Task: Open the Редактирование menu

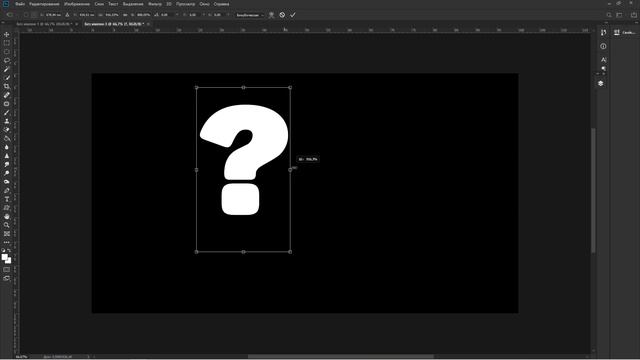Action: (x=44, y=4)
